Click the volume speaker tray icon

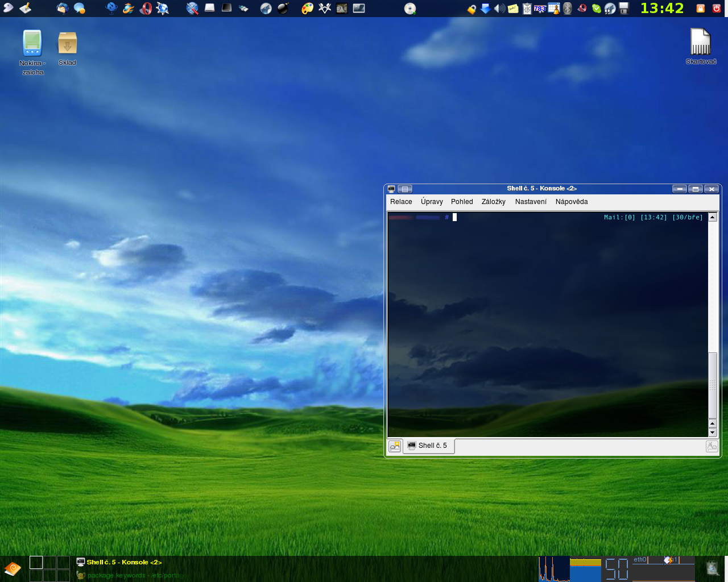point(499,9)
